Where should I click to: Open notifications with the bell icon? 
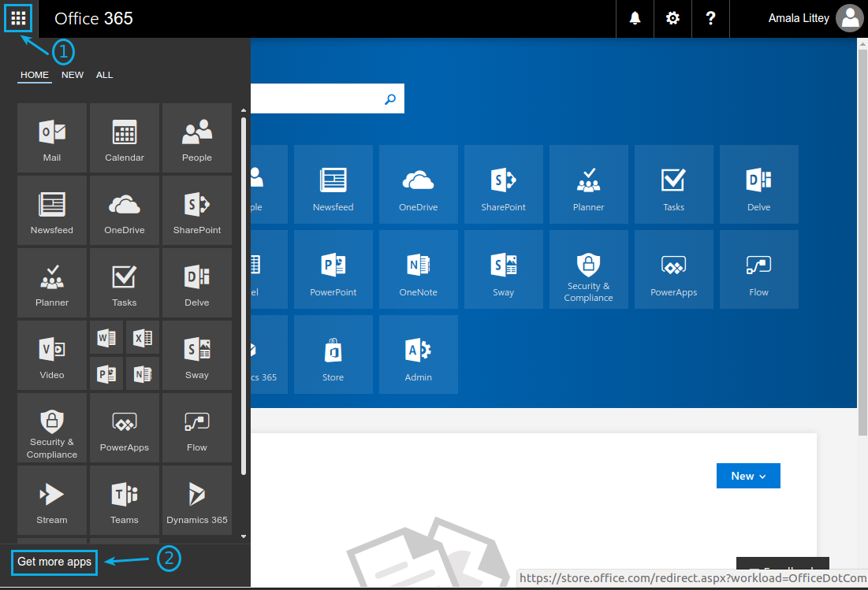(635, 18)
